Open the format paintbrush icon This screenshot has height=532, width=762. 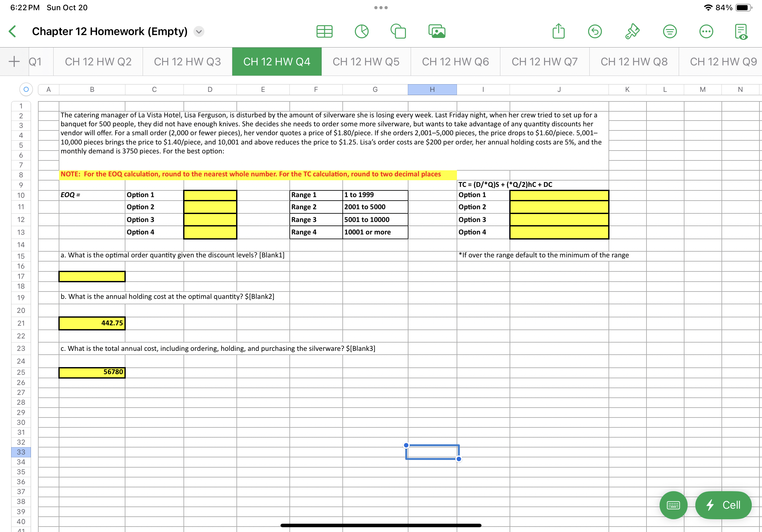[x=632, y=32]
